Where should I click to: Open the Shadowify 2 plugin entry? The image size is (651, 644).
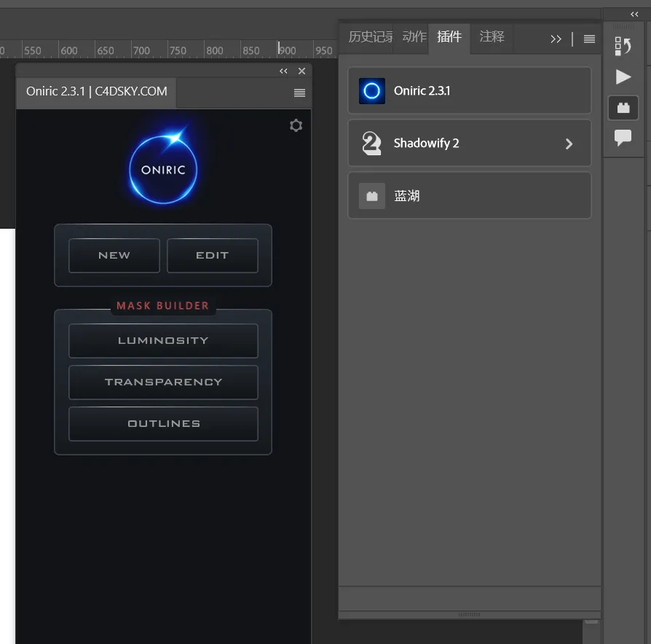point(470,143)
